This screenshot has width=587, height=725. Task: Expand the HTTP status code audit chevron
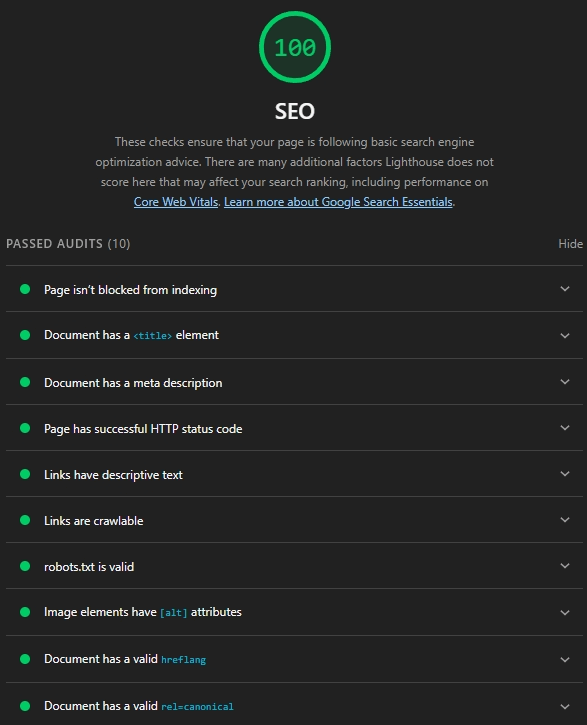pyautogui.click(x=565, y=428)
